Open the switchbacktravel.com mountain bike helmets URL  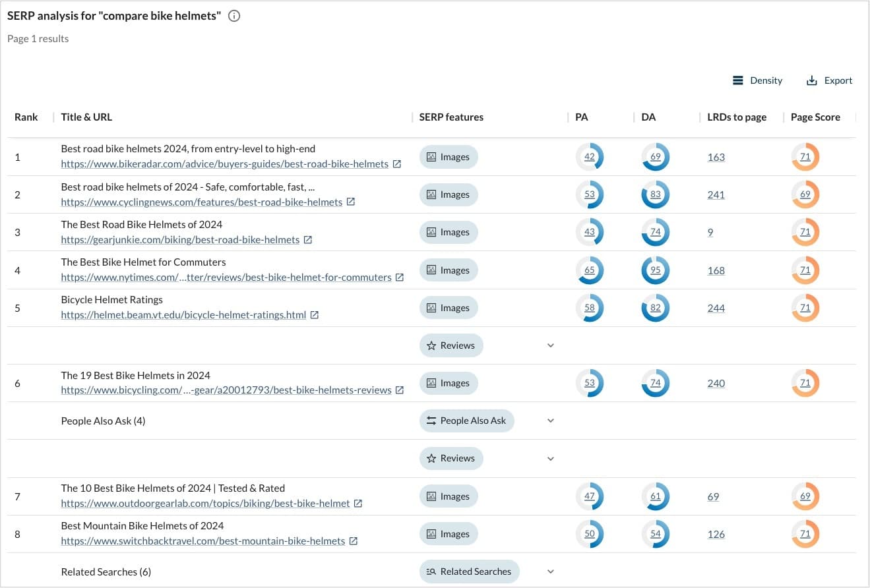pyautogui.click(x=202, y=541)
